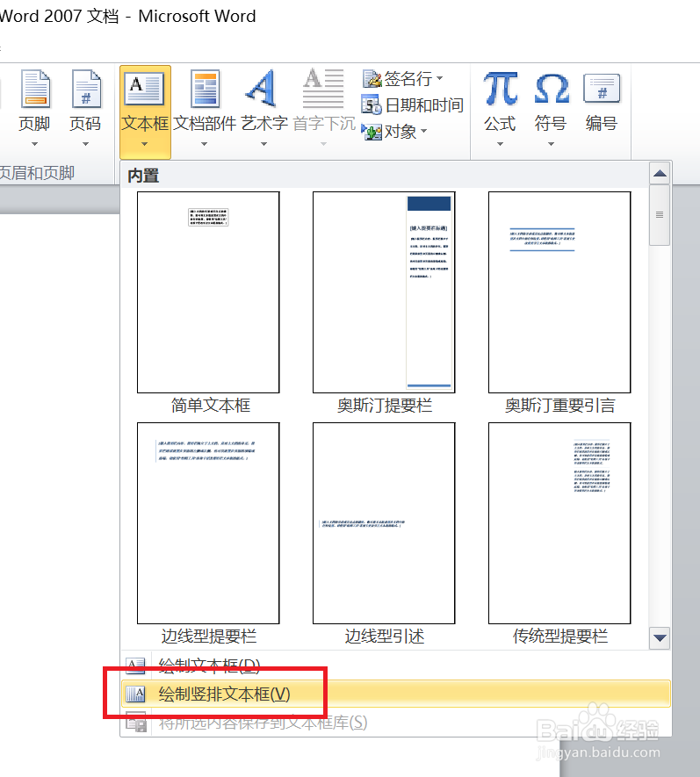Image resolution: width=700 pixels, height=777 pixels.
Task: Click the 传统型提要栏 caption text
Action: tap(560, 636)
